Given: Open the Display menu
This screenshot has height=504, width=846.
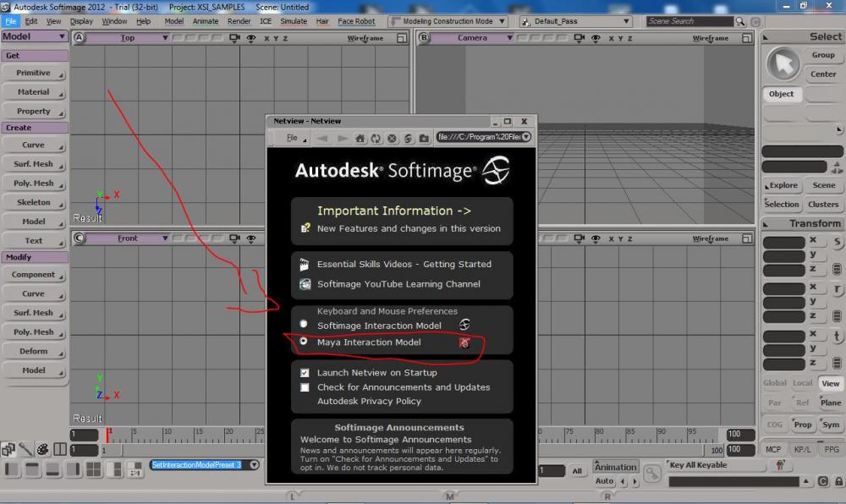Looking at the screenshot, I should pyautogui.click(x=81, y=21).
